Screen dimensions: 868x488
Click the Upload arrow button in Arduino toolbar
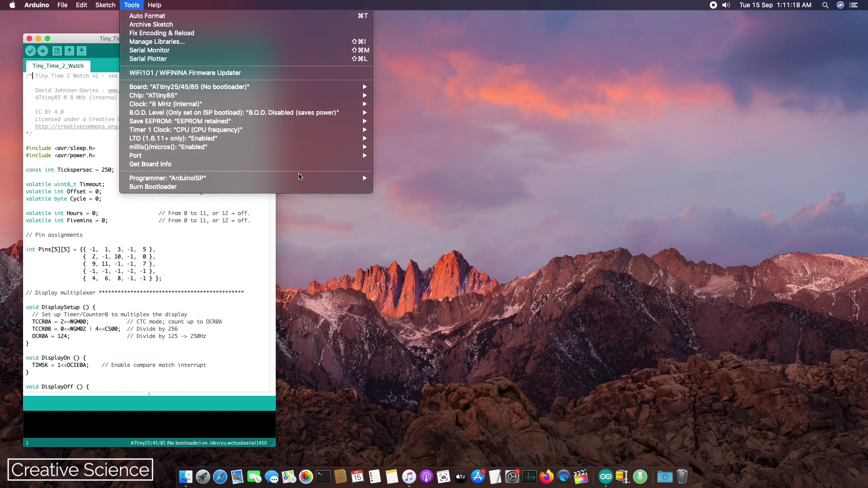[43, 51]
